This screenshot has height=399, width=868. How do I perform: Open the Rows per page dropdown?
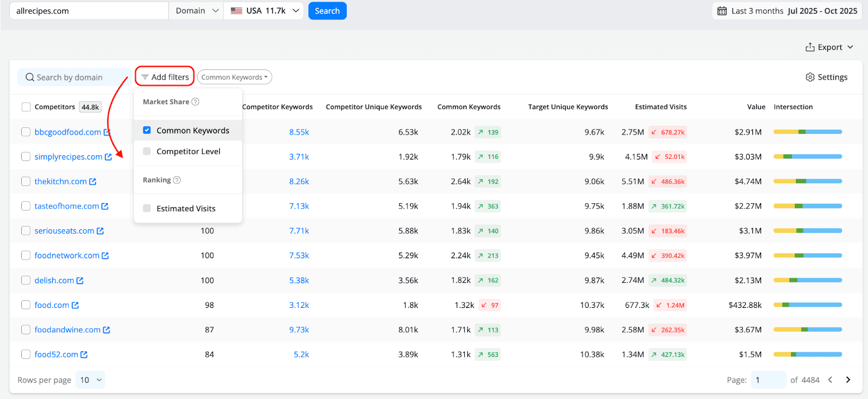point(90,380)
